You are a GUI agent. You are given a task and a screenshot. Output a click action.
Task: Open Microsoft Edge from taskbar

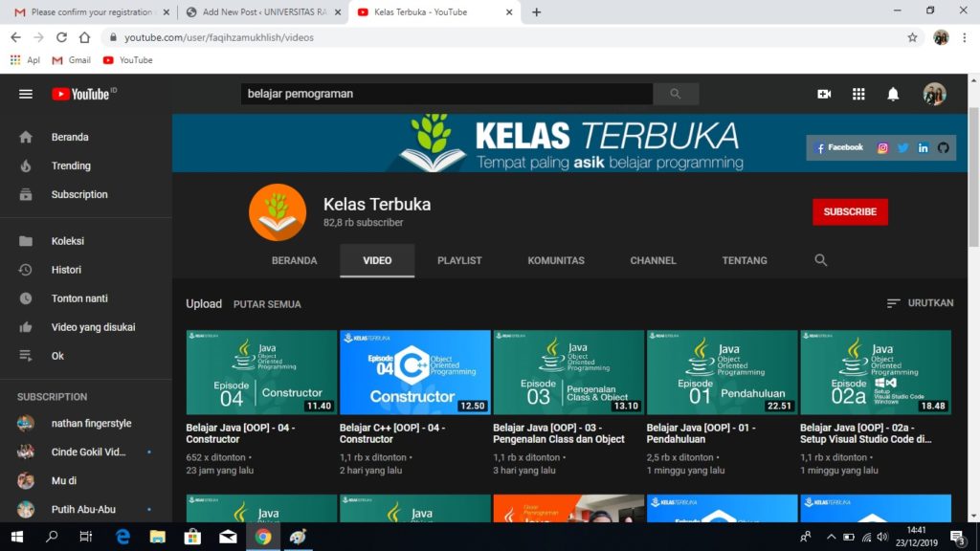(122, 537)
